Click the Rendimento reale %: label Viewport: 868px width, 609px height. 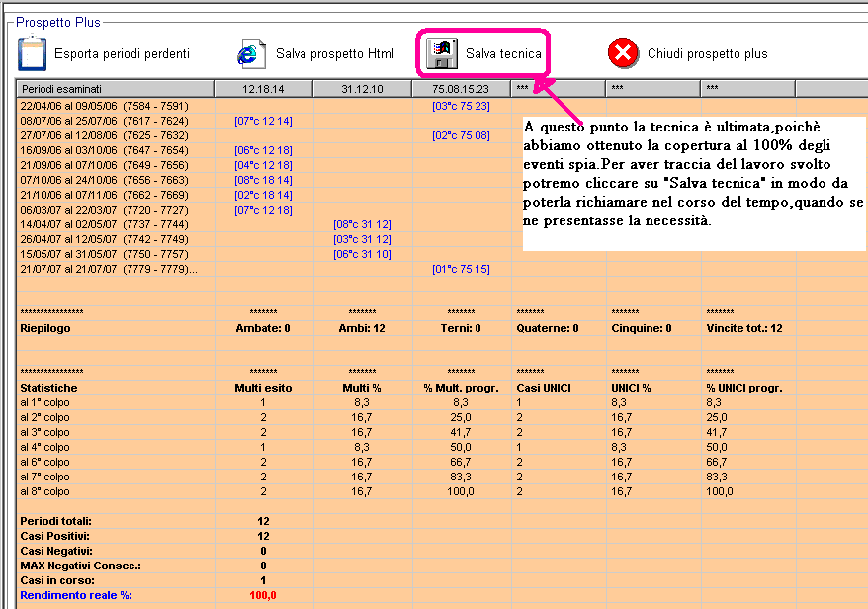(x=76, y=595)
